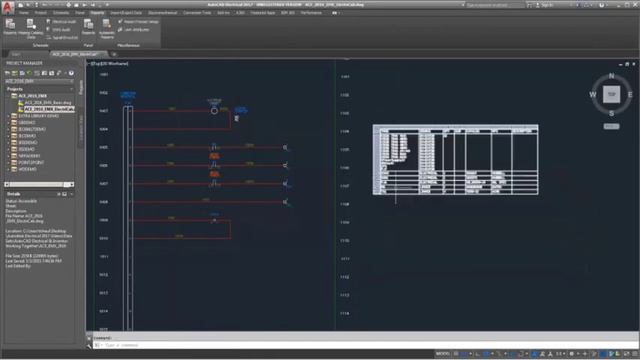Open User Attributes tool
The height and width of the screenshot is (360, 640).
point(133,30)
